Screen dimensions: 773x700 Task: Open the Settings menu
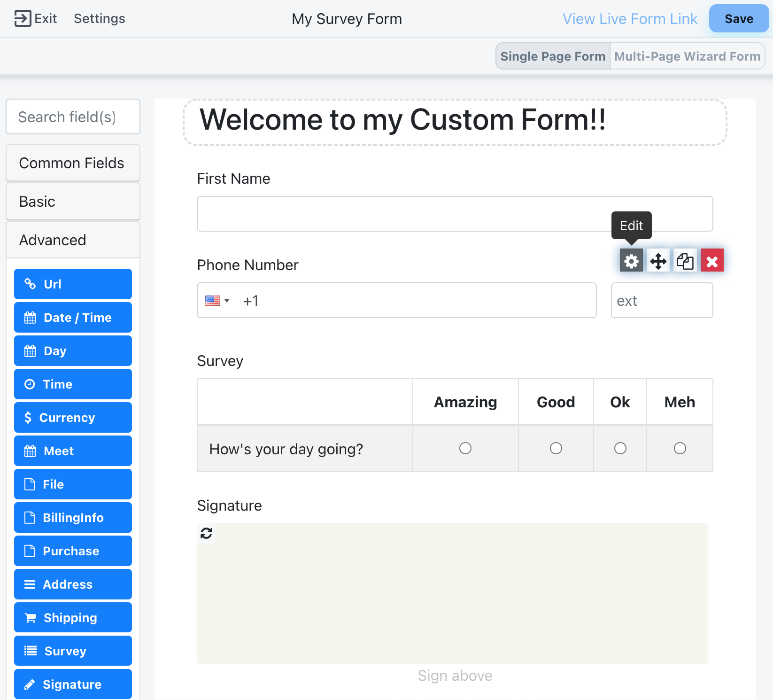click(x=99, y=18)
